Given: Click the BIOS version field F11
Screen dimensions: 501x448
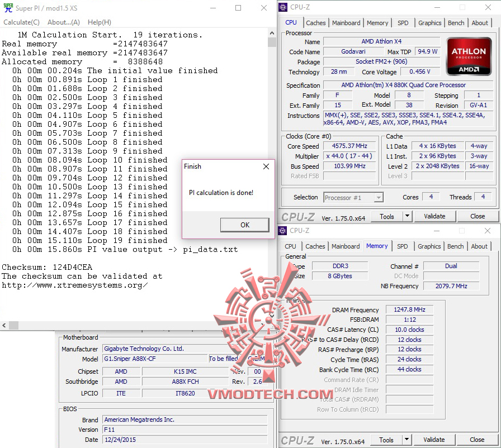Looking at the screenshot, I should tap(185, 430).
